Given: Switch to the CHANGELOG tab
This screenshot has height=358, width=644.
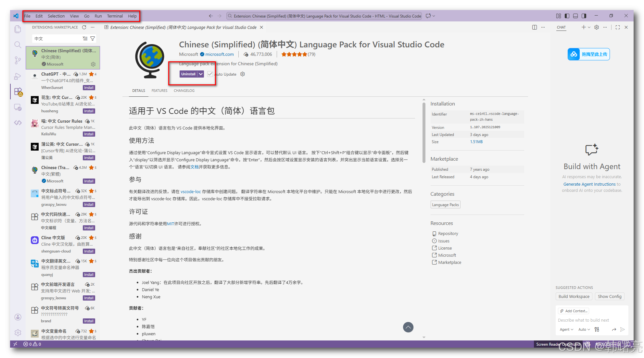Looking at the screenshot, I should pos(184,91).
